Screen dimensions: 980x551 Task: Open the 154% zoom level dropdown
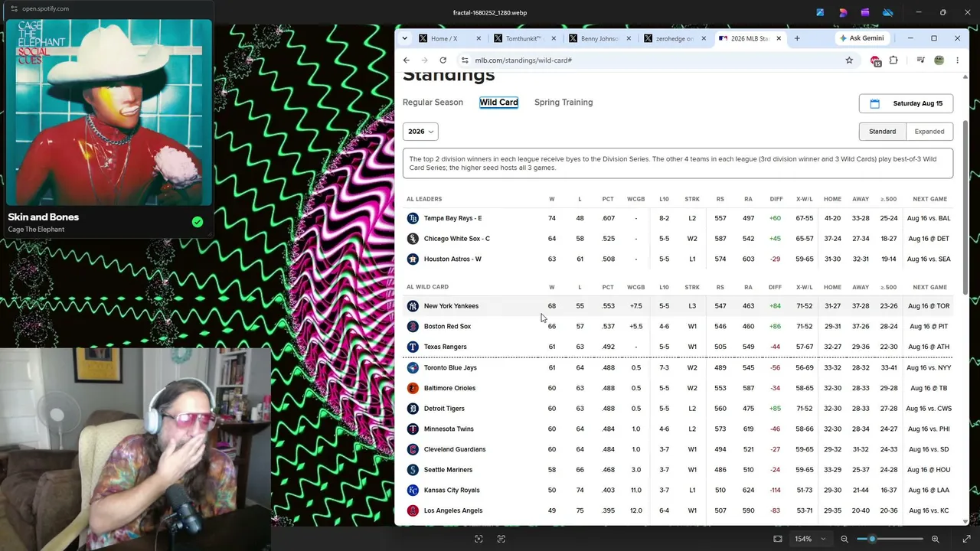[x=810, y=539]
